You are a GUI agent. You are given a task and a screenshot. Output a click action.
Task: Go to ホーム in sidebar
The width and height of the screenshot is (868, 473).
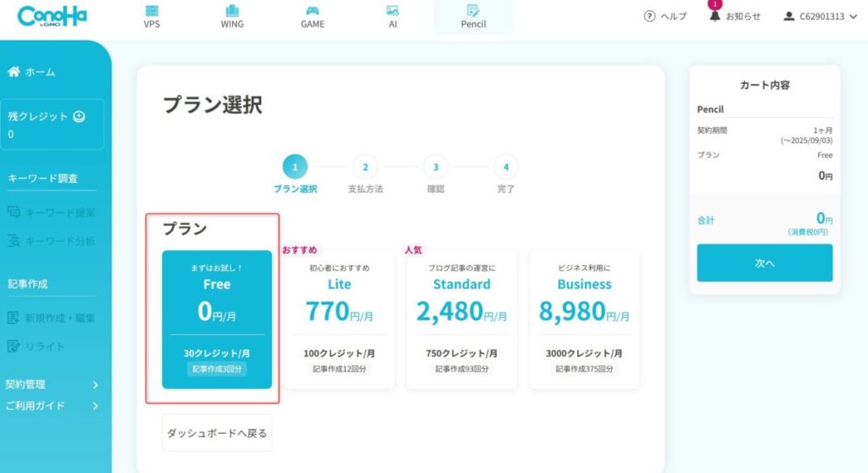40,72
